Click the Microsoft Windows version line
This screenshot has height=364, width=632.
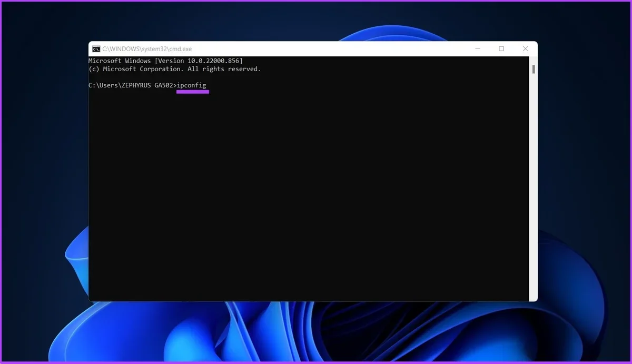click(165, 61)
